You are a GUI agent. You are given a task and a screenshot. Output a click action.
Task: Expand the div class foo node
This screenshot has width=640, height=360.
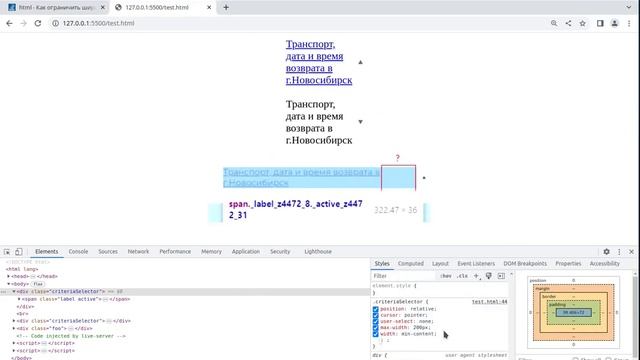[14, 328]
